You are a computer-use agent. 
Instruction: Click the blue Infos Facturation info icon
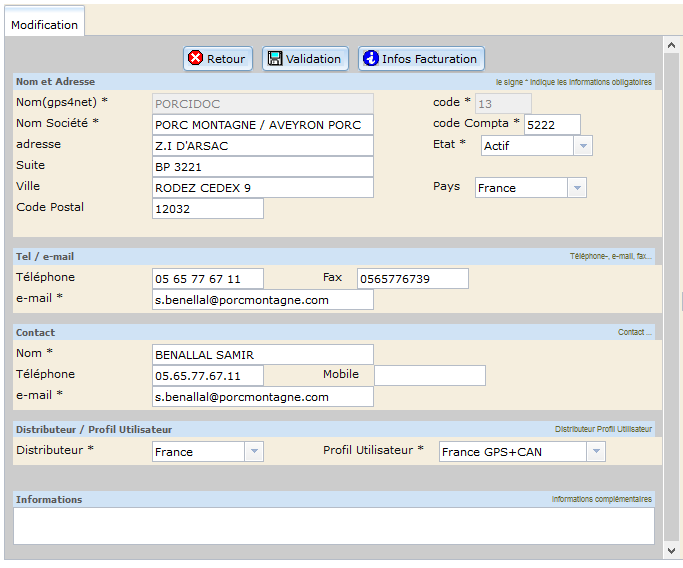(x=370, y=59)
